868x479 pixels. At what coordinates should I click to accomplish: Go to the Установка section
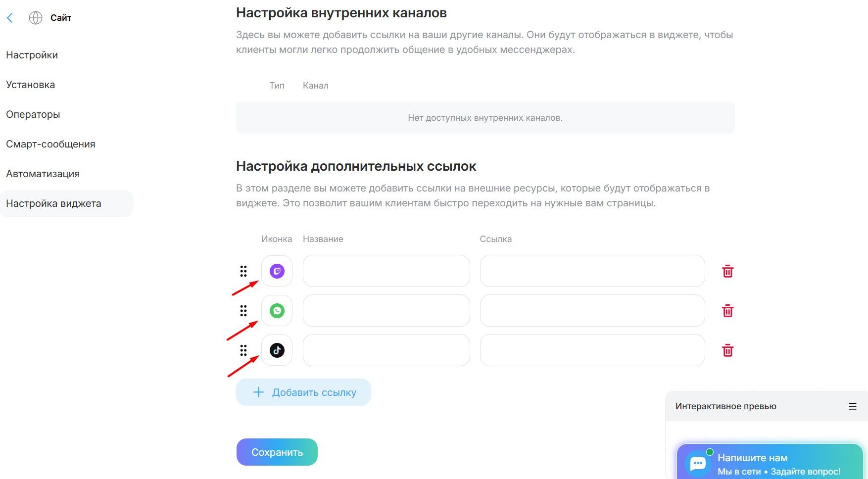click(31, 85)
